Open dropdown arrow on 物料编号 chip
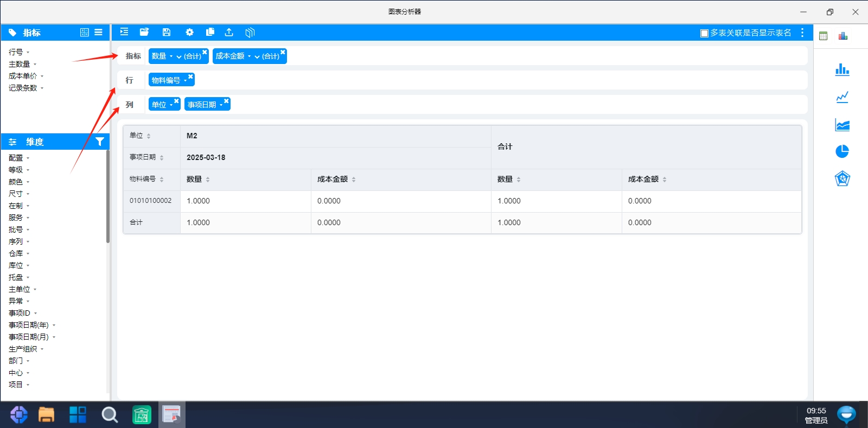 pos(185,81)
